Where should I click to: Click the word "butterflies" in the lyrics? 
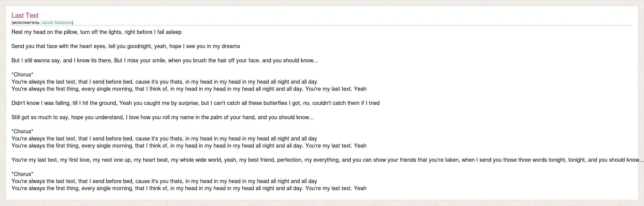pyautogui.click(x=275, y=103)
